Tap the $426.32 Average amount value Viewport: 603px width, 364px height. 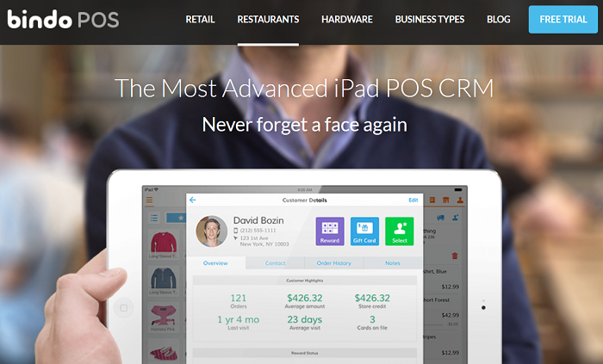click(305, 298)
